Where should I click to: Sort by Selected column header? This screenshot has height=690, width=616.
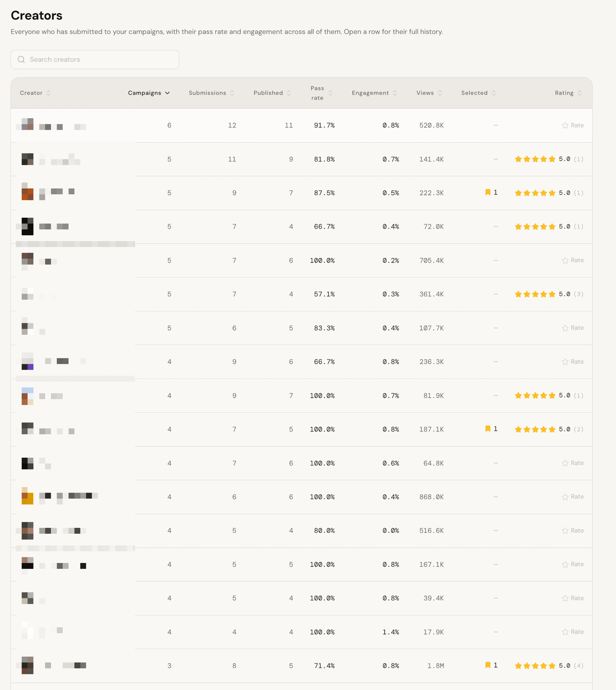coord(479,93)
